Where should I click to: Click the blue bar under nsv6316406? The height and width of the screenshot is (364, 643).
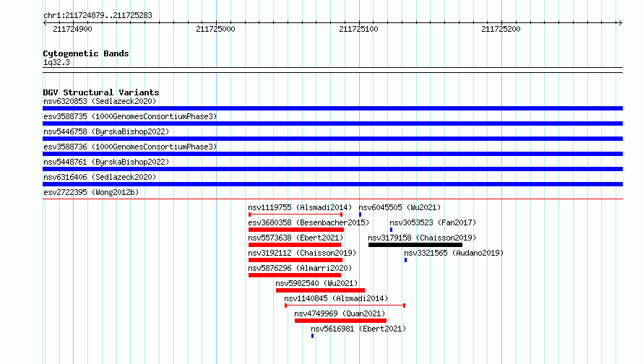[332, 184]
